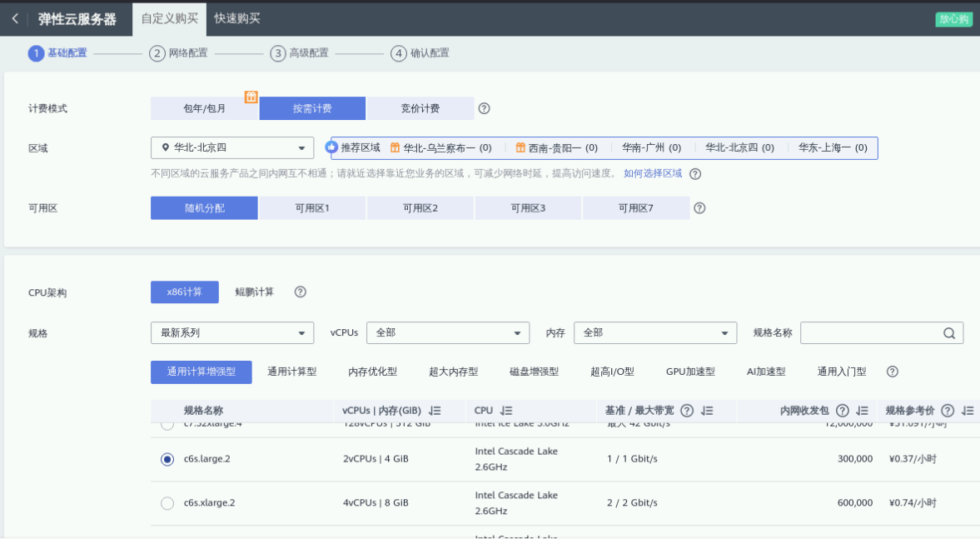Screen dimensions: 980x539
Task: Choose x86计算 CPU architecture
Action: [184, 292]
